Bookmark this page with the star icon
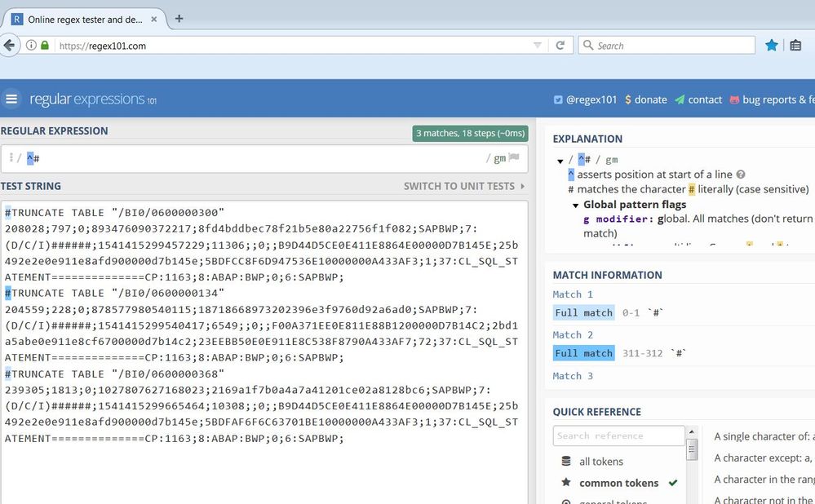This screenshot has height=504, width=815. (x=771, y=46)
